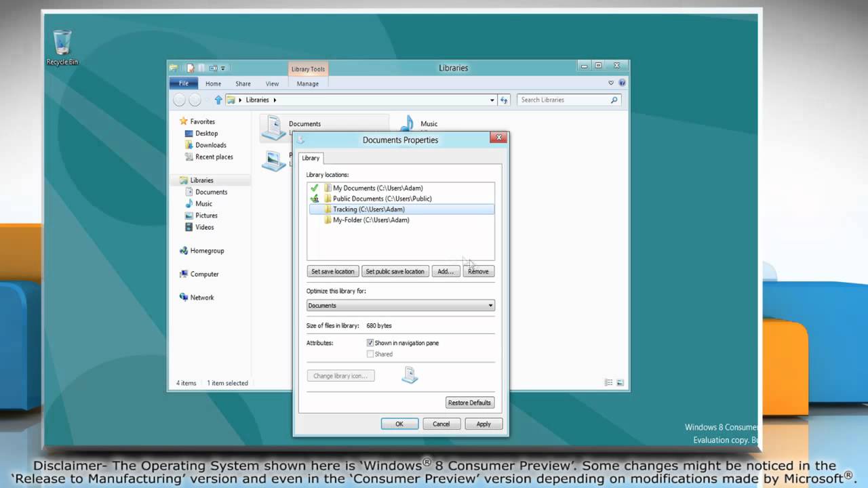The image size is (868, 488).
Task: Click the folder icon beside My Documents location
Action: (328, 188)
